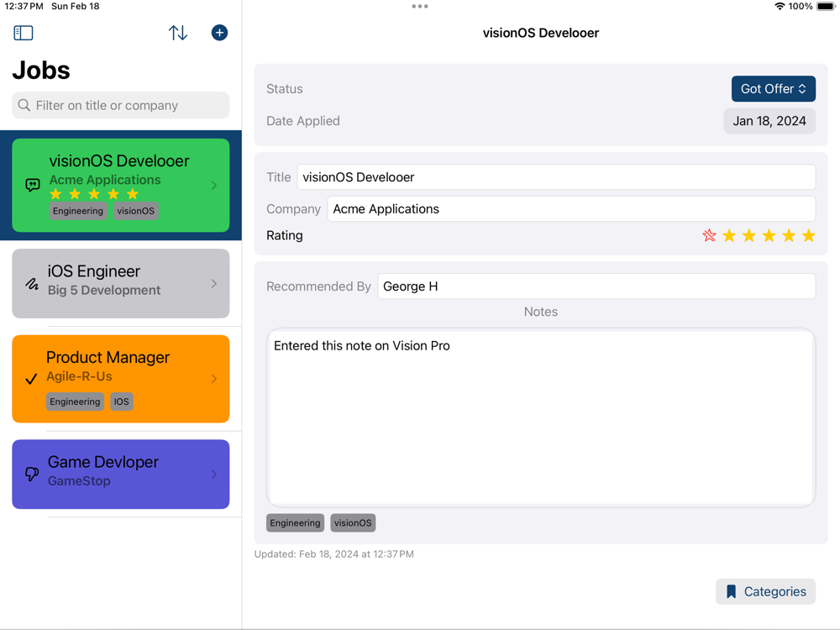Select the iOS Engineer job card
The height and width of the screenshot is (630, 840).
click(120, 283)
